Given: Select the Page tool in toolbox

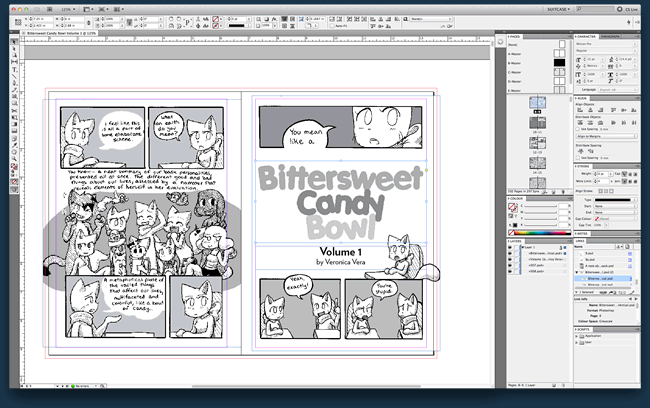Looking at the screenshot, I should tap(14, 55).
